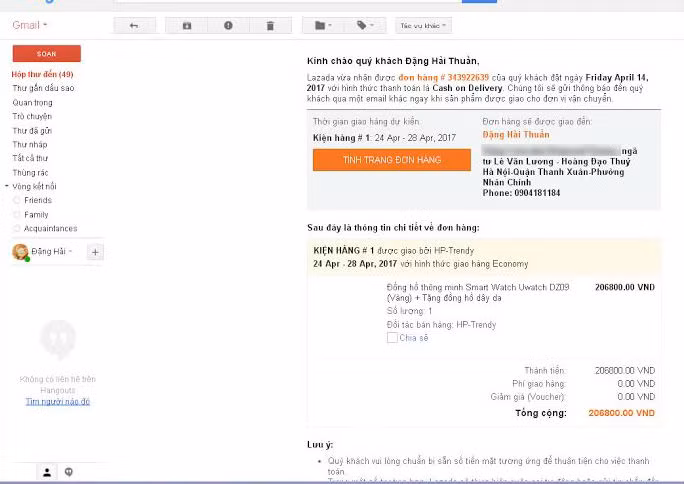
Task: Open Thư đã gửi folder
Action: point(32,130)
